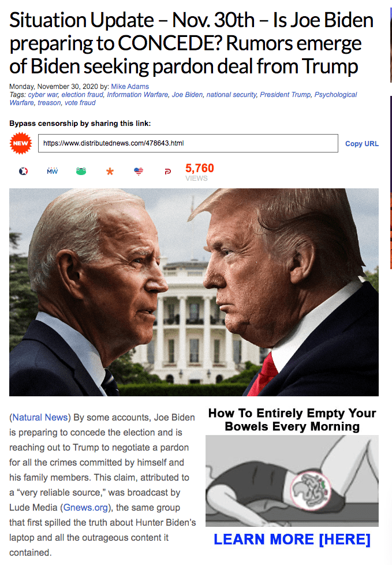Click the red NEW badge icon
This screenshot has height=565, width=392.
[x=21, y=143]
